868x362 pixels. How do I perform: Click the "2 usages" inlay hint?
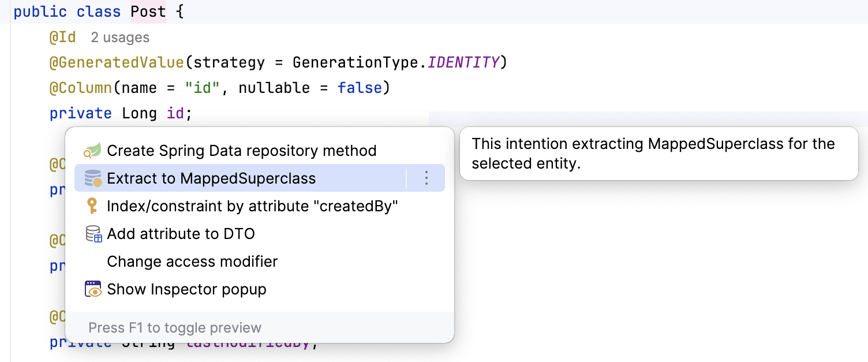click(x=120, y=38)
